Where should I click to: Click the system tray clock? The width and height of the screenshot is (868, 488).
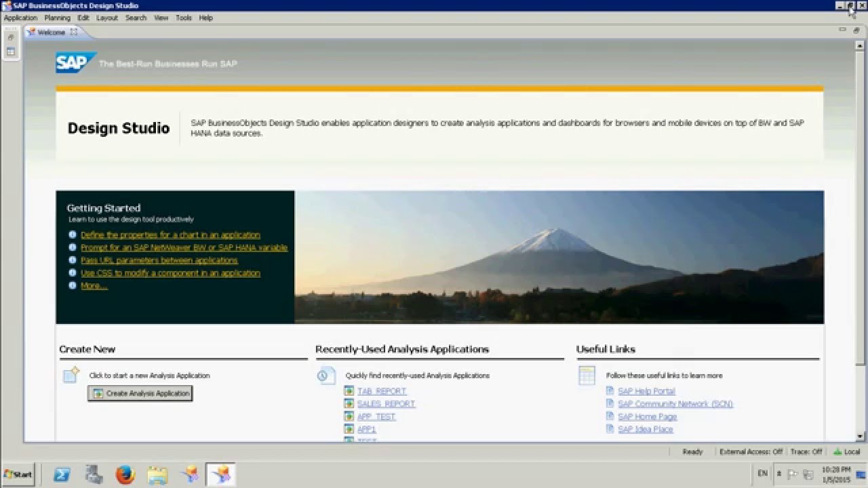point(836,474)
